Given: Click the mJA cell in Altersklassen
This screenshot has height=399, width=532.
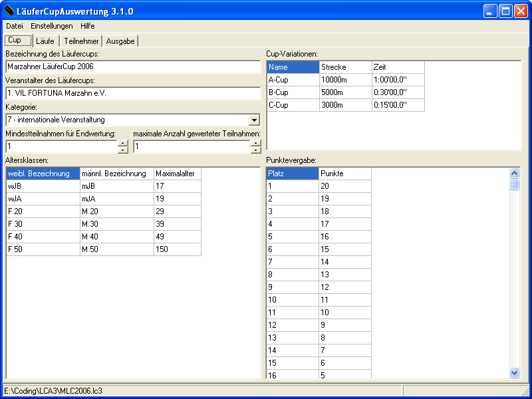Looking at the screenshot, I should (117, 198).
